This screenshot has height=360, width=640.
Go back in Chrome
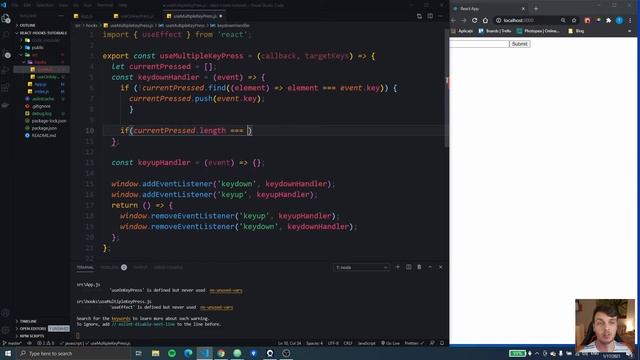point(453,20)
